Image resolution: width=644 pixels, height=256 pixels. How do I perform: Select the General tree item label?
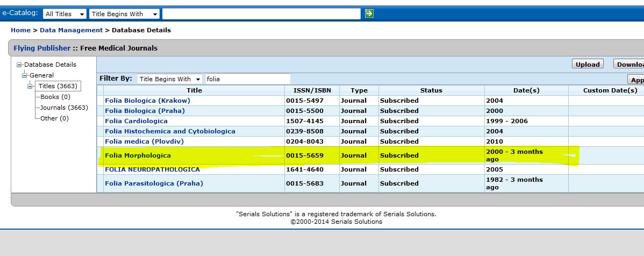tap(41, 75)
